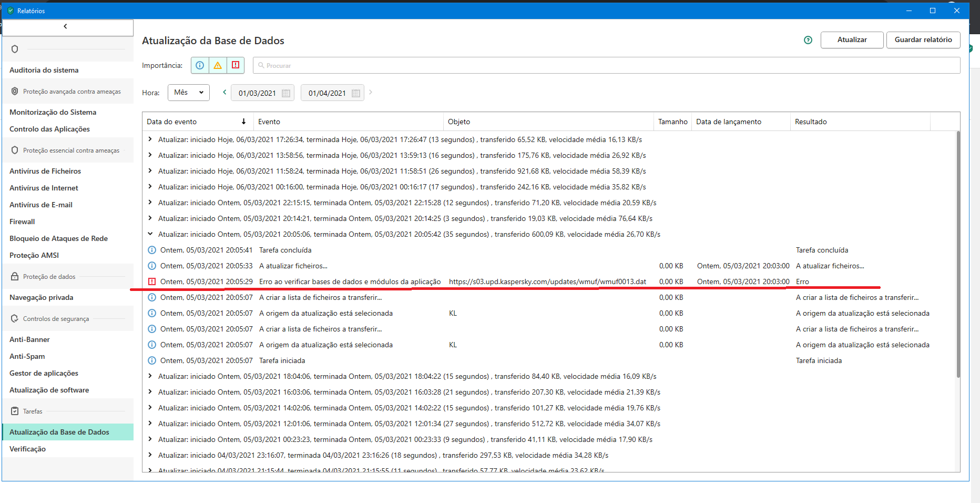Collapse the expanded 20:05:06 update entry
This screenshot has width=980, height=503.
(x=150, y=234)
